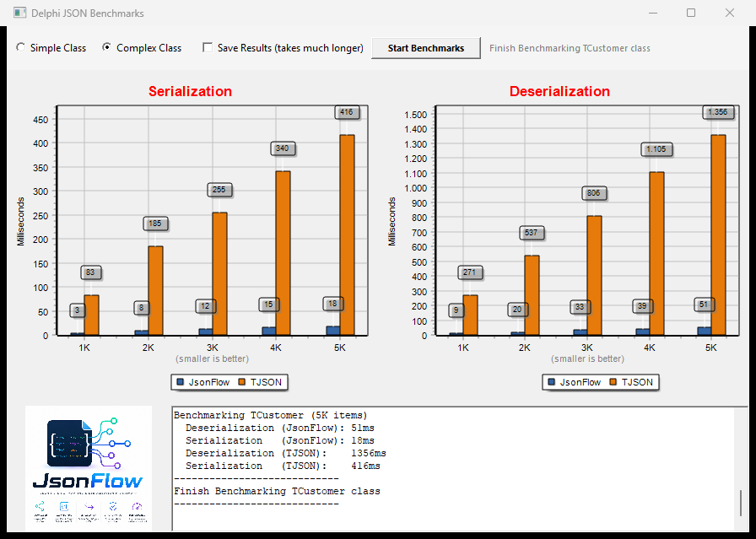Click the 'Serialization (TJSON): 416ms' log line

[283, 466]
